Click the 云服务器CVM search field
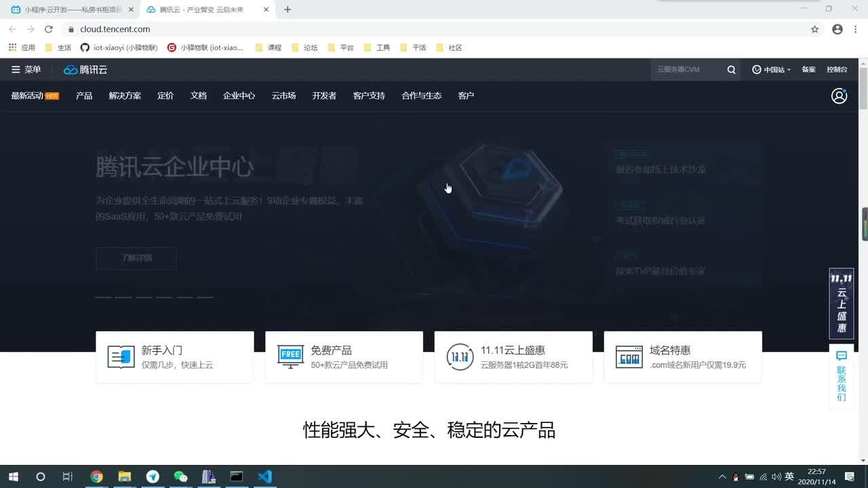Screen dimensions: 868x488 (x=688, y=70)
